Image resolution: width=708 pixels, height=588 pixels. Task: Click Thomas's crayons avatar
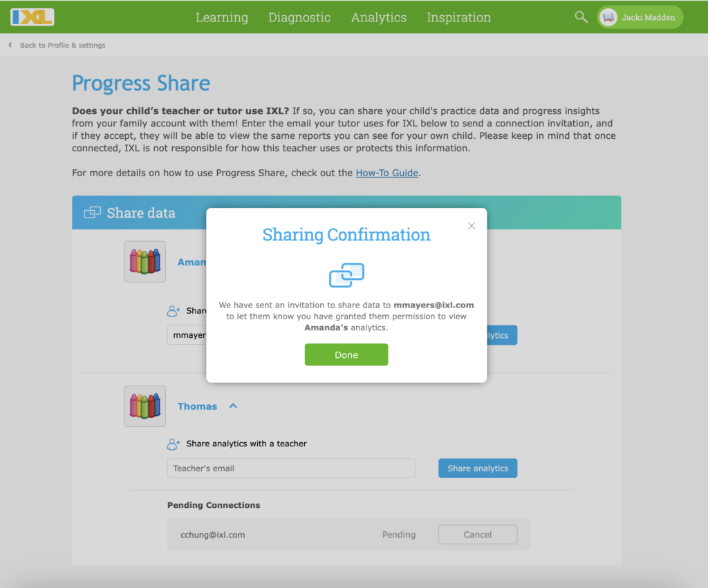(145, 406)
